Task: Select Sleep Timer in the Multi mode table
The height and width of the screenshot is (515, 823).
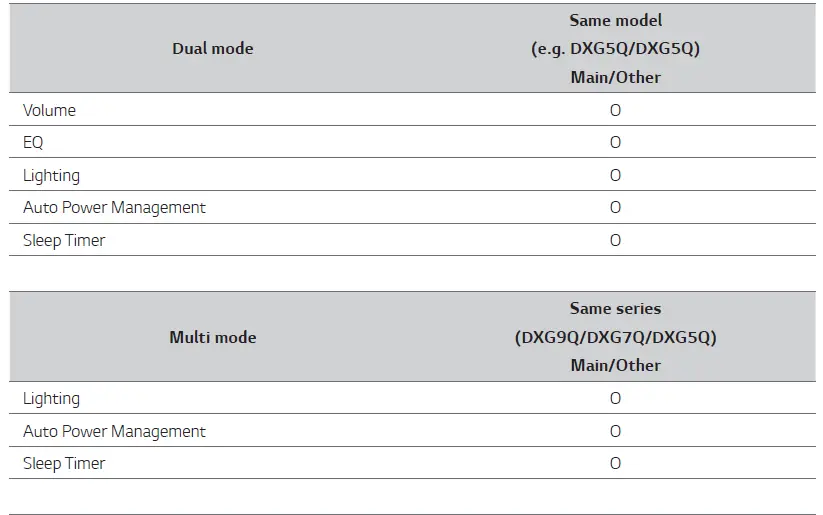Action: coord(64,463)
